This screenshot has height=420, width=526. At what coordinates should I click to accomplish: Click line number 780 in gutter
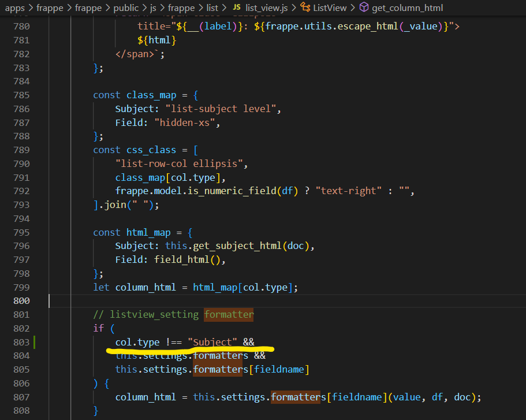(x=21, y=27)
